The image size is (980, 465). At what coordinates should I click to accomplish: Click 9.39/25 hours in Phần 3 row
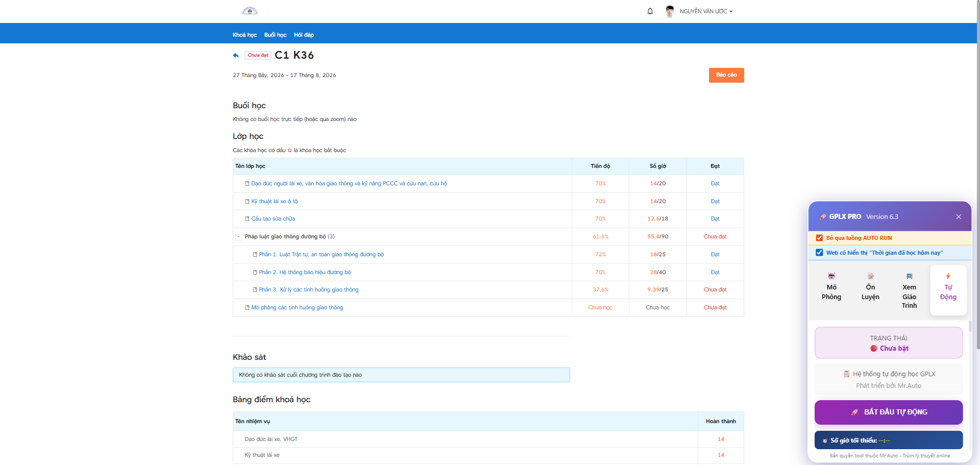[x=658, y=290]
